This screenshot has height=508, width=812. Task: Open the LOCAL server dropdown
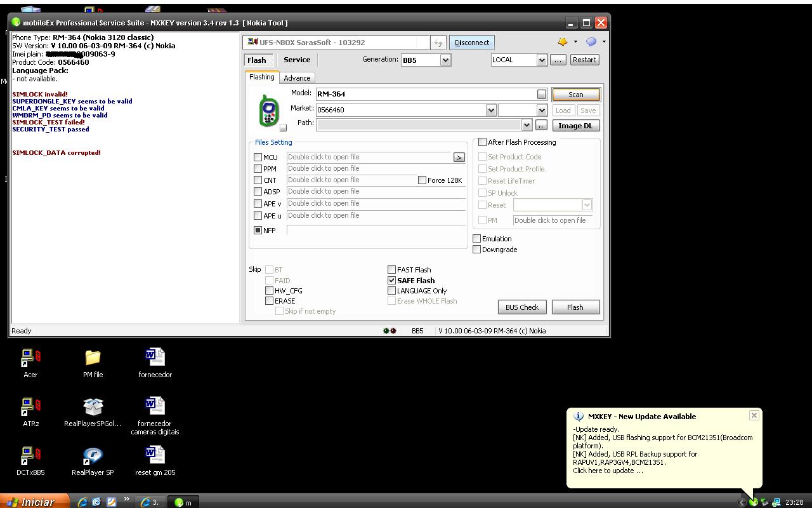click(542, 60)
